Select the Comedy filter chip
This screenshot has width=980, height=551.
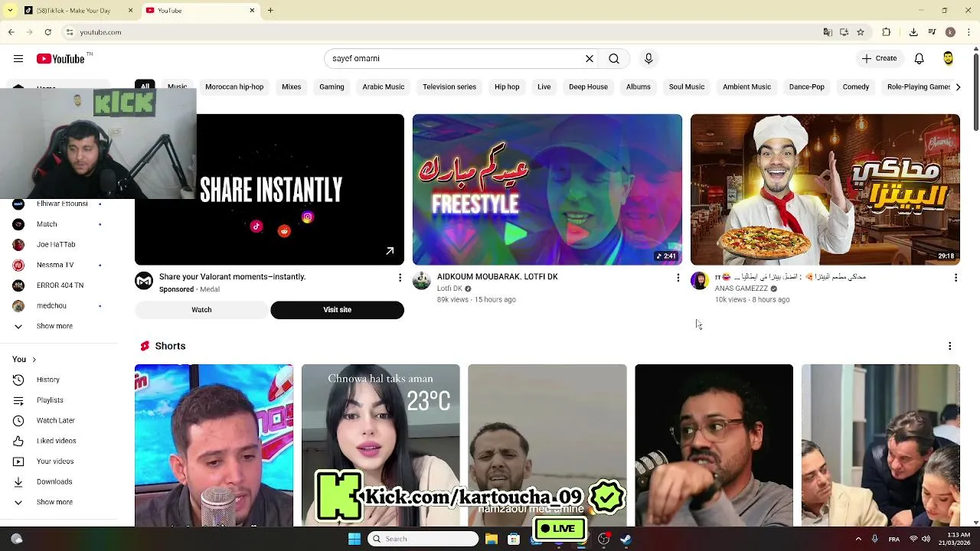[x=856, y=86]
